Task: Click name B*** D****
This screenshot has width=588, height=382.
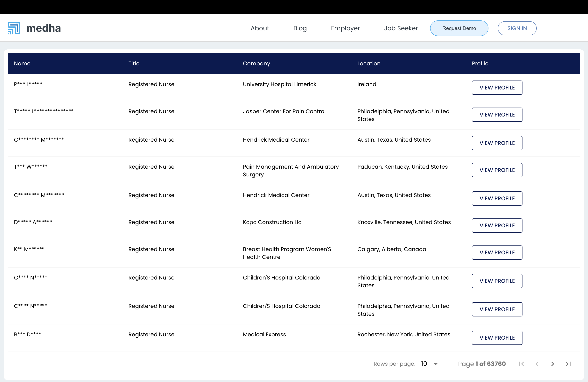Action: [x=27, y=334]
